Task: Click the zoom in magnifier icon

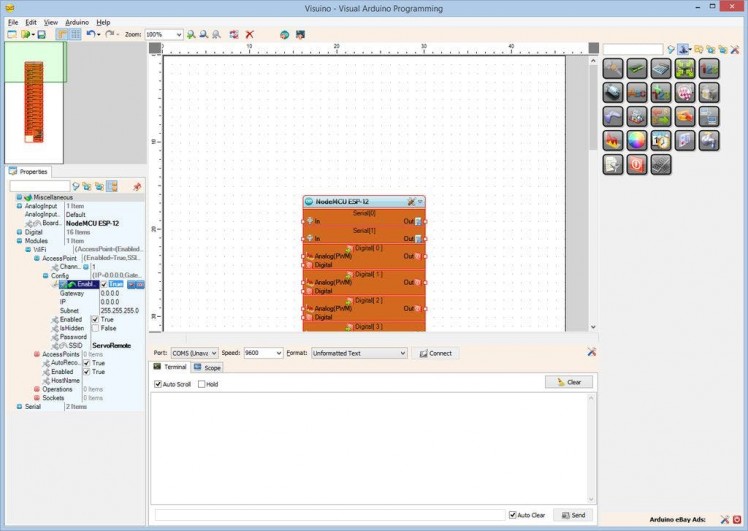Action: (x=191, y=34)
